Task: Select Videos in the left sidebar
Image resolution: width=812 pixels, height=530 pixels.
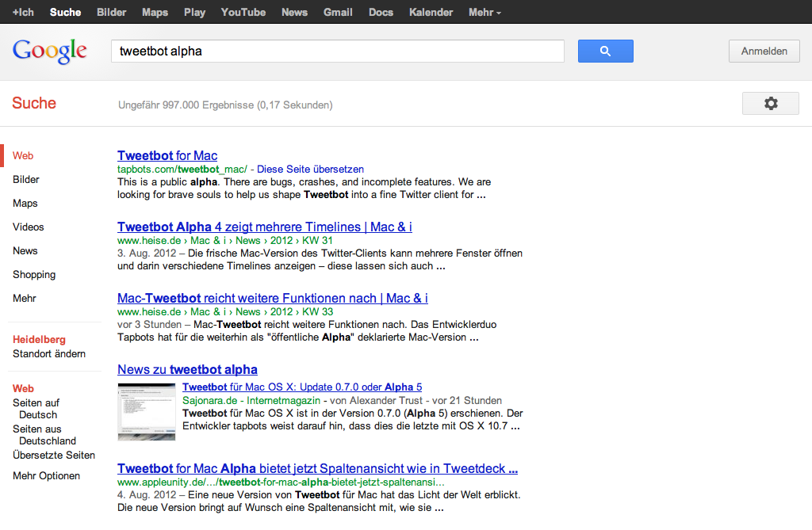Action: tap(29, 227)
